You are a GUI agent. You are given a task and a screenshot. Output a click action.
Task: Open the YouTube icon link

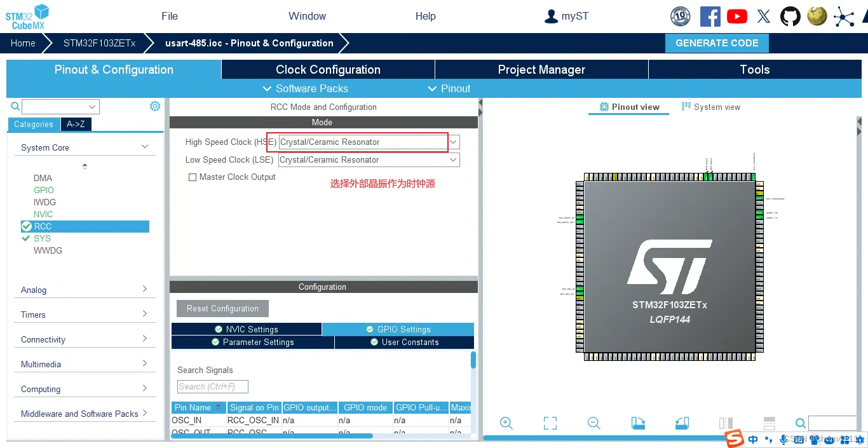click(737, 17)
